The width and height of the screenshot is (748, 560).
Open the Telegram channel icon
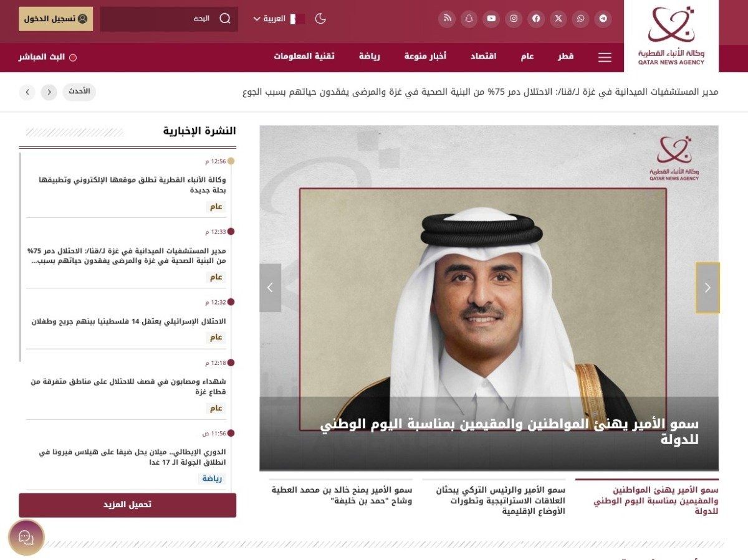[603, 19]
